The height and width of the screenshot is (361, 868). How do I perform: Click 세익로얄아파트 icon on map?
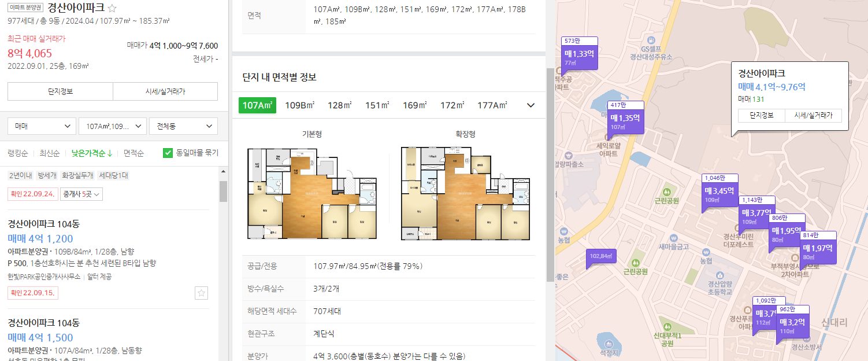click(x=607, y=138)
